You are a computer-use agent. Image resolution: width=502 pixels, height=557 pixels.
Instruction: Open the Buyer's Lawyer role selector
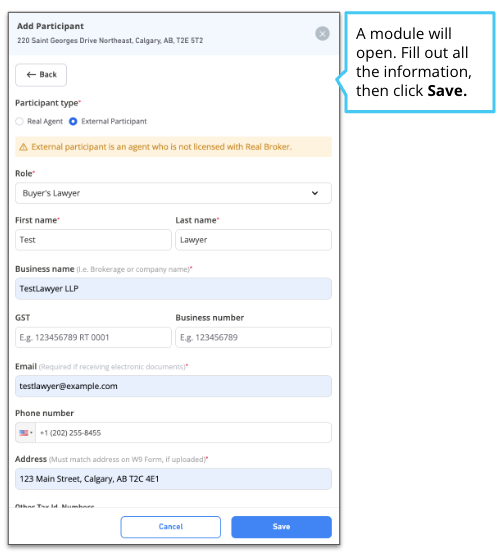[x=173, y=193]
